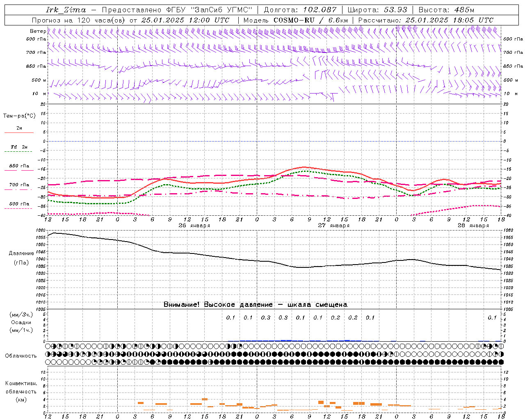This screenshot has height=420, width=525.
Task: Click the 10 м wind level label on left
Action: (x=39, y=94)
